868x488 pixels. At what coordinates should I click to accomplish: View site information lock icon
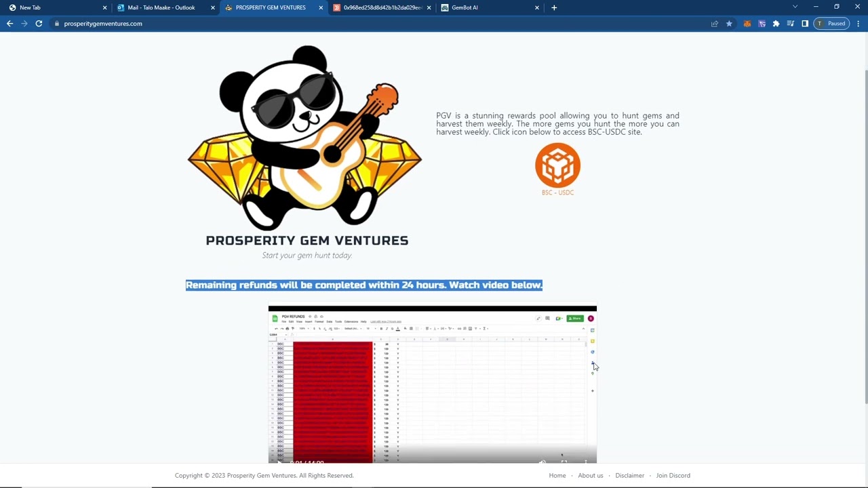tap(57, 24)
